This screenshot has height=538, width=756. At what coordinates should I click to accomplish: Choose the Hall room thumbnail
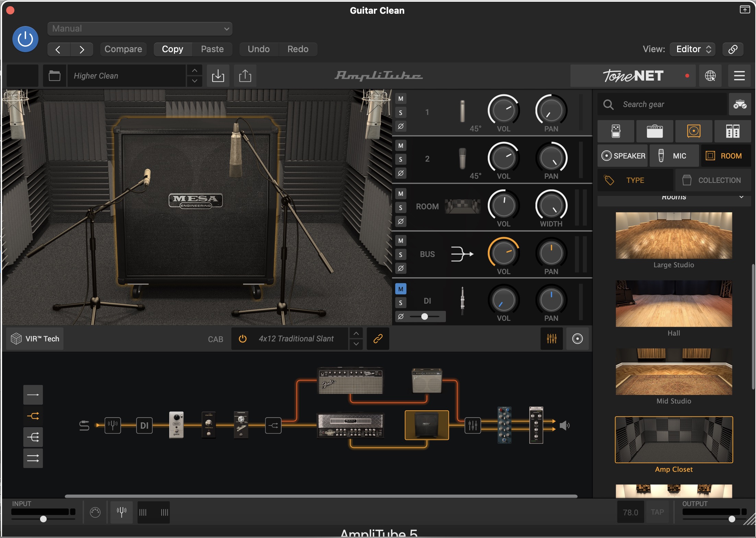[674, 304]
